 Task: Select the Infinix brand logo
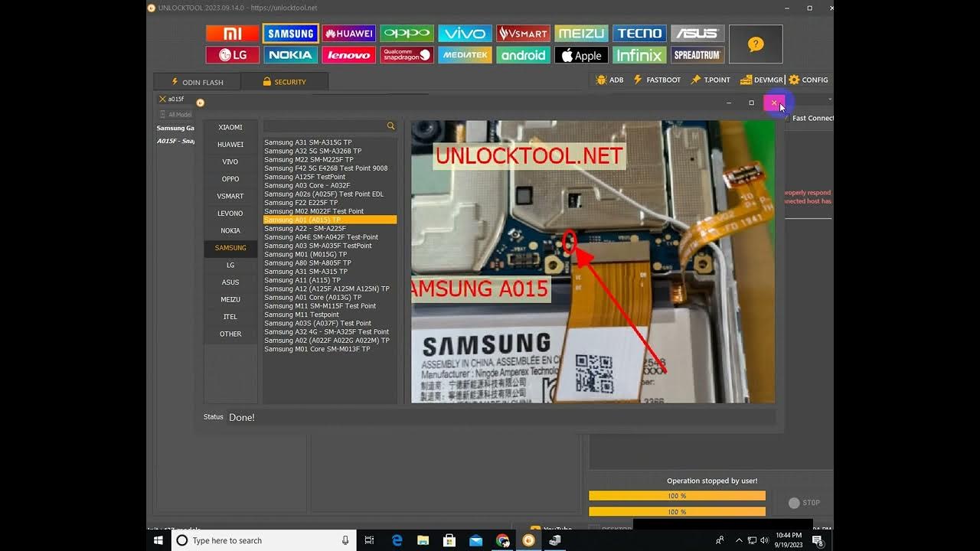point(639,55)
